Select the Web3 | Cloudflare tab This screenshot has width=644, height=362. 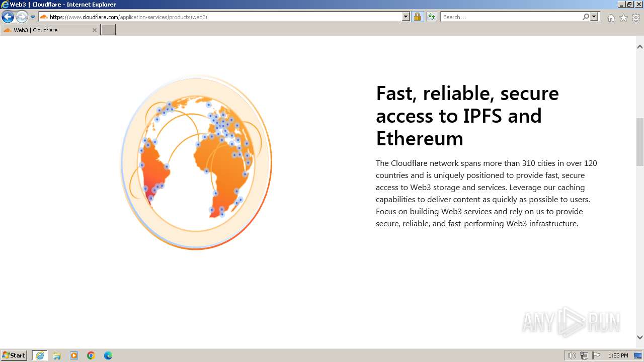50,30
